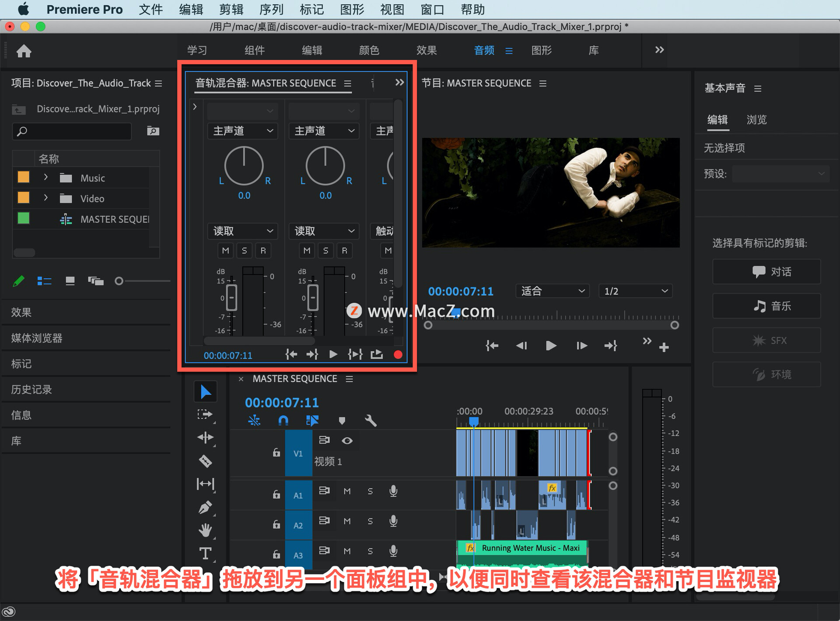The width and height of the screenshot is (840, 621).
Task: Click the 对话 audio type button
Action: 766,272
